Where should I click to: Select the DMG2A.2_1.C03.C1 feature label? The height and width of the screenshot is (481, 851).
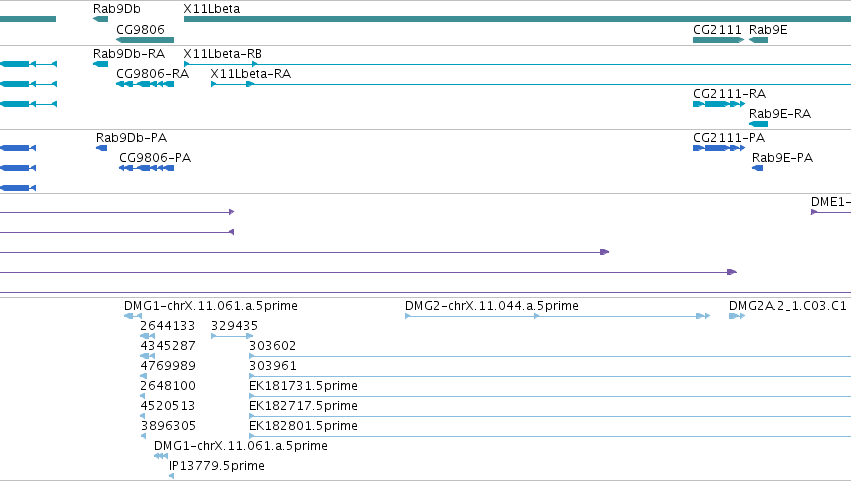(788, 306)
